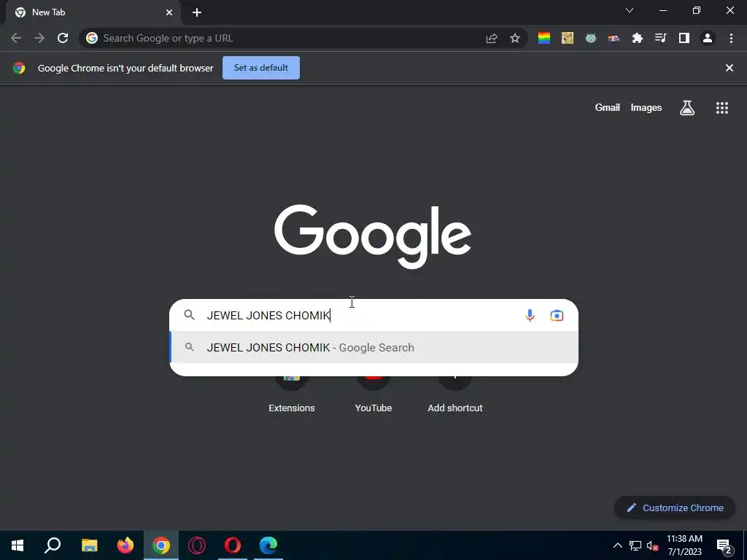
Task: Open the doge extension icon
Action: [568, 38]
